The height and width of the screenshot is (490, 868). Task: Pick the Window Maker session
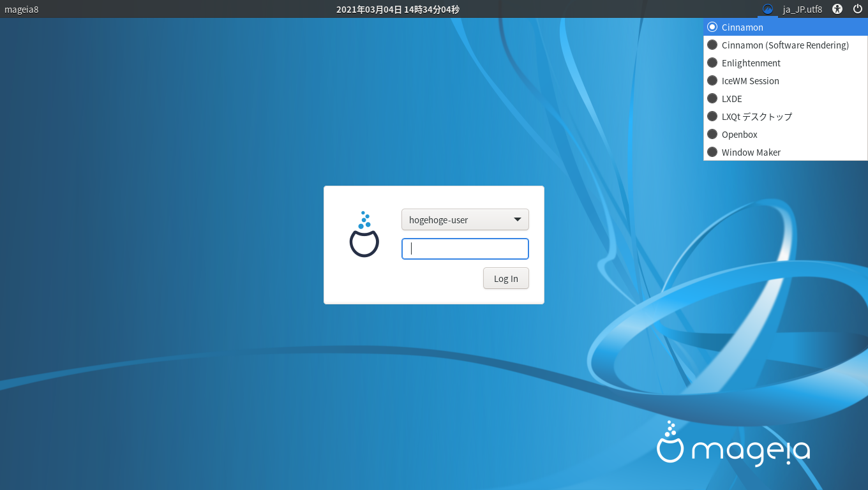point(786,152)
